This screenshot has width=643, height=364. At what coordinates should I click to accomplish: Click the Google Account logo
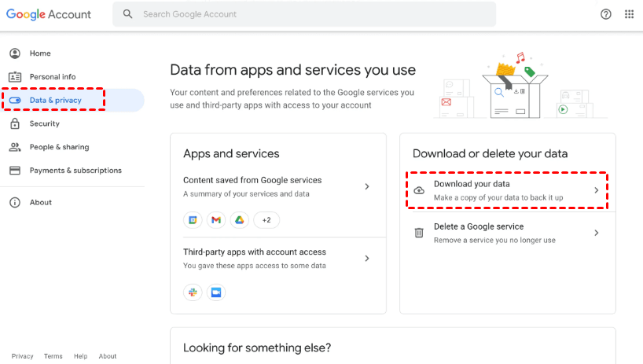49,14
